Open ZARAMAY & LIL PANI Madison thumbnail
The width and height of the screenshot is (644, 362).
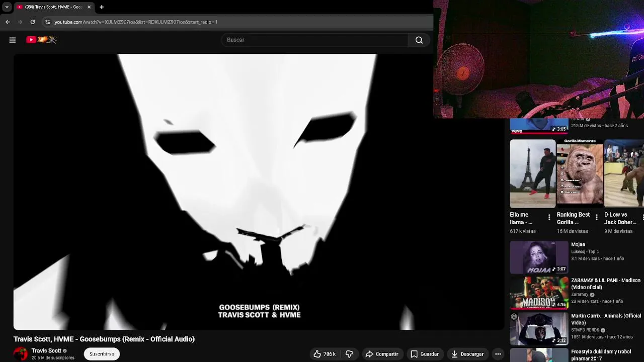click(x=539, y=293)
